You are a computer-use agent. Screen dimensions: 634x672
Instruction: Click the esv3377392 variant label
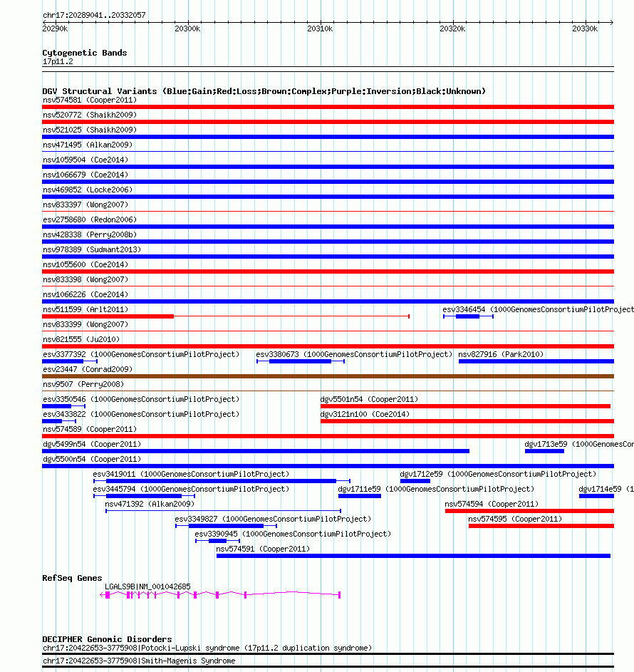click(x=141, y=354)
